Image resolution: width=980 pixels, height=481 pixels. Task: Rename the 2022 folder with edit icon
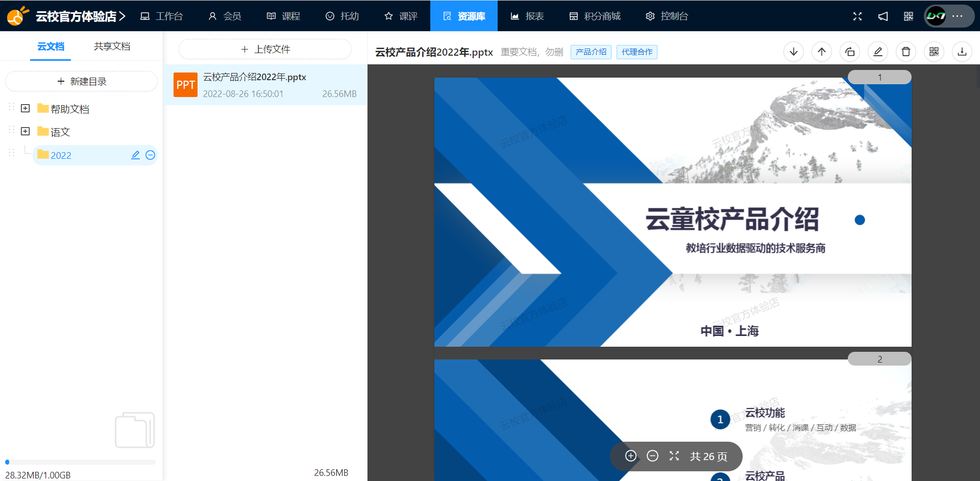(x=135, y=155)
